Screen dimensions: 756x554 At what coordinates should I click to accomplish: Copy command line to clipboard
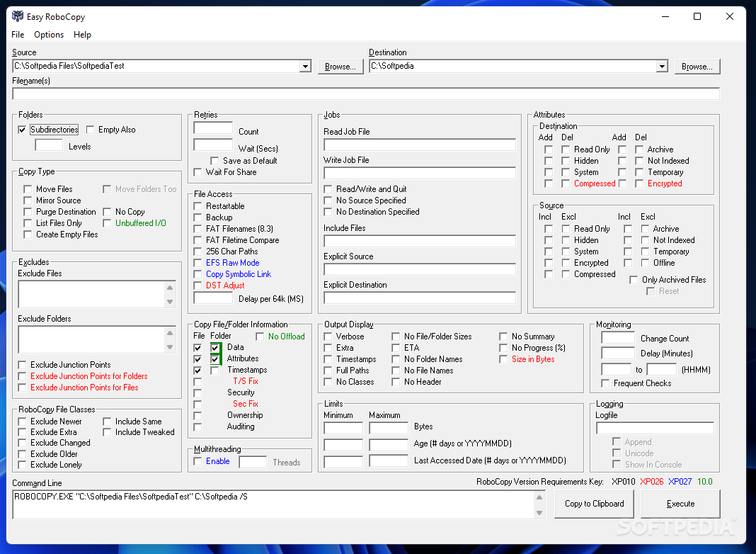[x=595, y=504]
